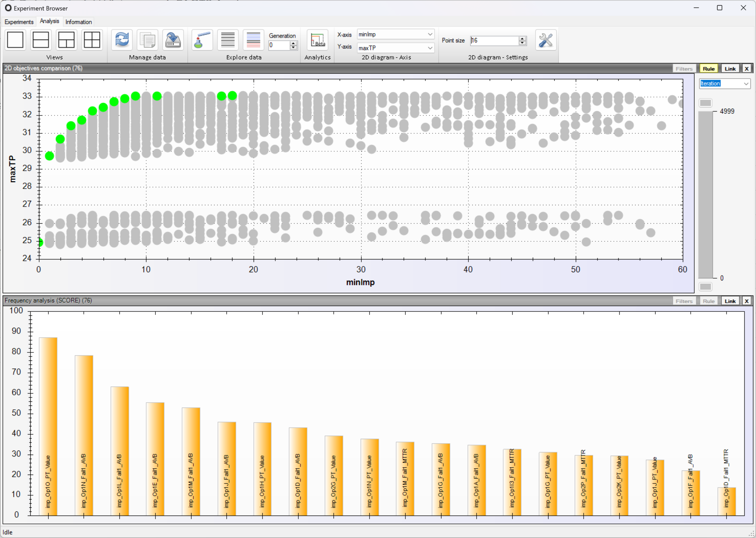756x538 pixels.
Task: Toggle Rule button in 2D objectives panel
Action: click(x=708, y=69)
